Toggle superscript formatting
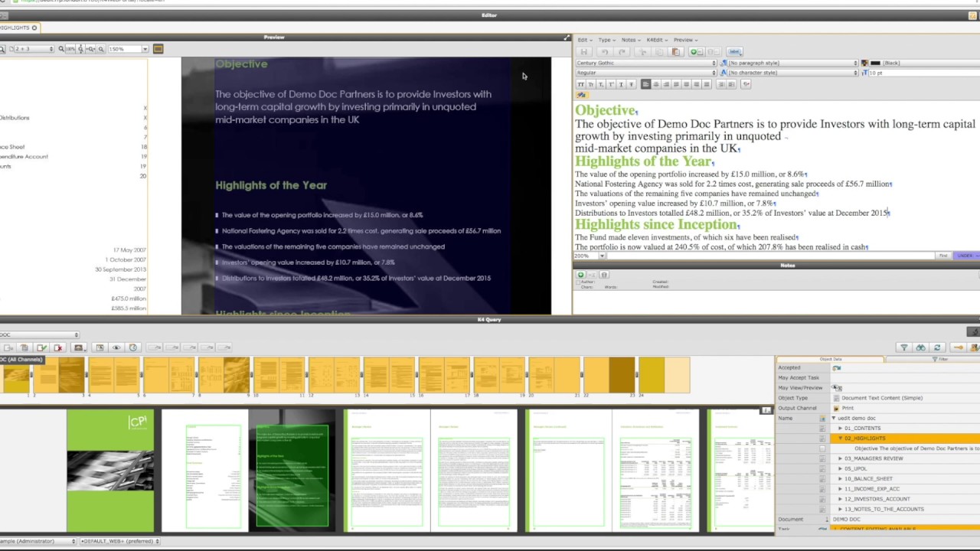Image resolution: width=980 pixels, height=551 pixels. [x=610, y=84]
